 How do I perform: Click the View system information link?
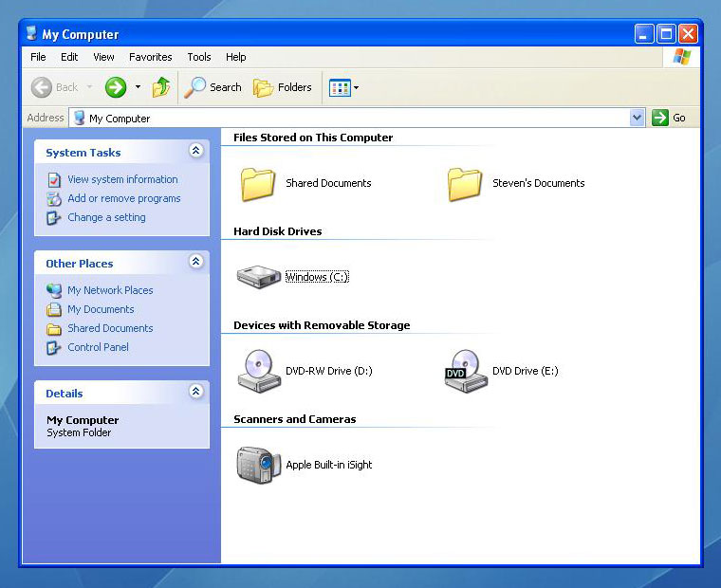(122, 179)
